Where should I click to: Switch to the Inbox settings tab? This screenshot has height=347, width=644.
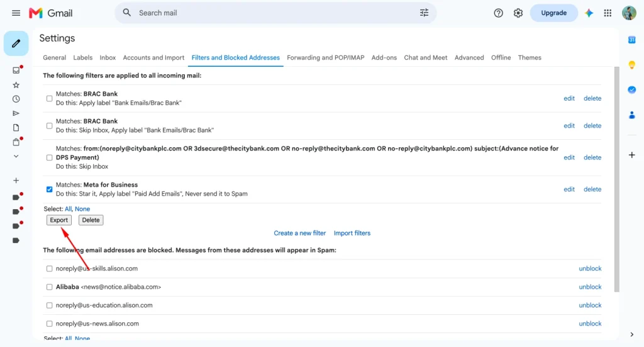click(108, 57)
